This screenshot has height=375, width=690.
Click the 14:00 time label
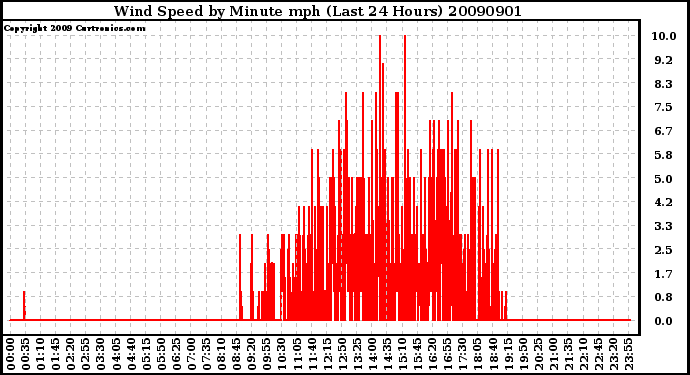pyautogui.click(x=372, y=354)
